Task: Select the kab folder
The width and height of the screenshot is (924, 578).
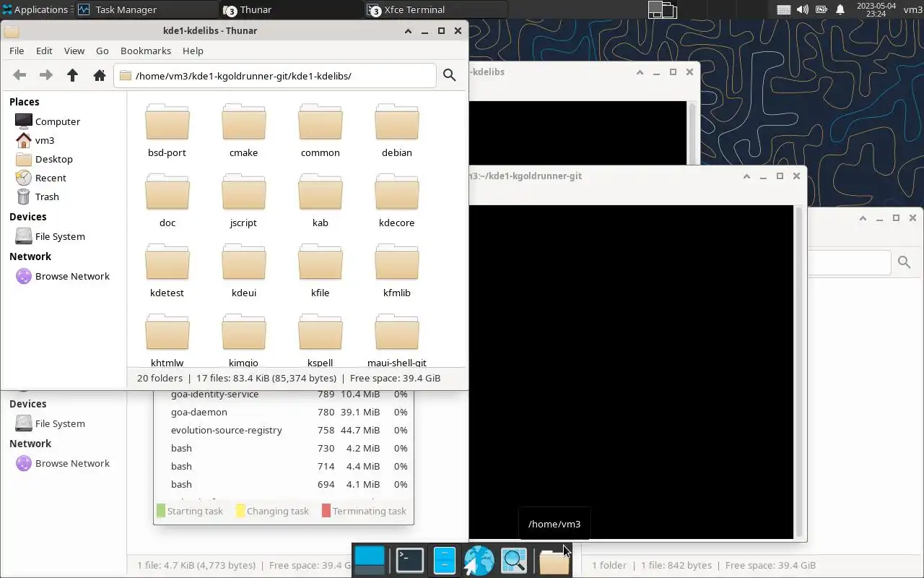Action: [x=321, y=200]
